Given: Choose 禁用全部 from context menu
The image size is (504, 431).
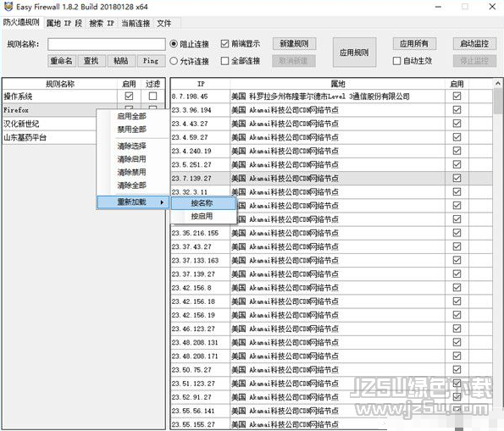Looking at the screenshot, I should point(132,130).
